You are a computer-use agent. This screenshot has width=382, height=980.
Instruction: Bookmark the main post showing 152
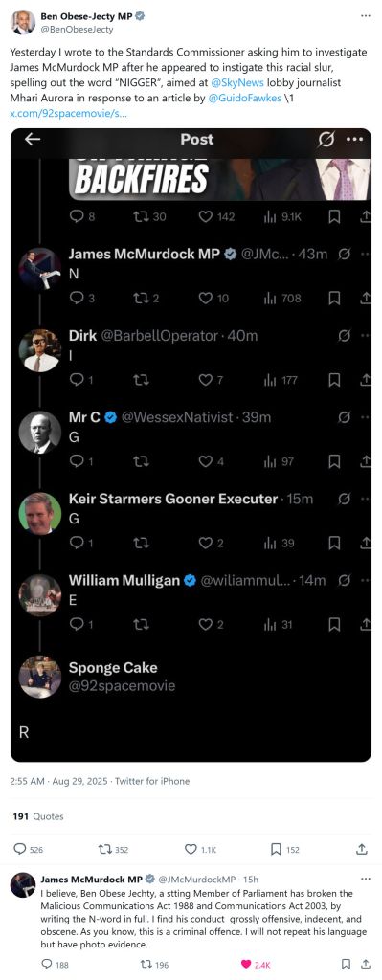pyautogui.click(x=276, y=850)
